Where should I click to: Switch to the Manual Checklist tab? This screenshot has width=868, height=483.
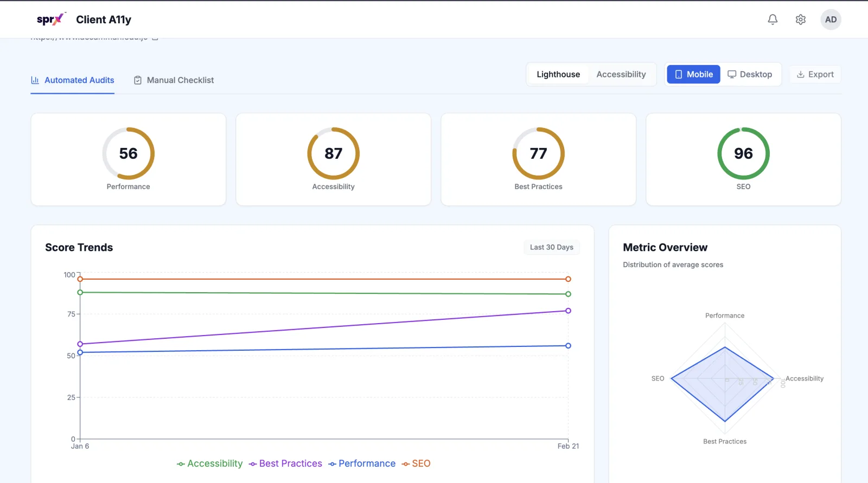tap(174, 80)
